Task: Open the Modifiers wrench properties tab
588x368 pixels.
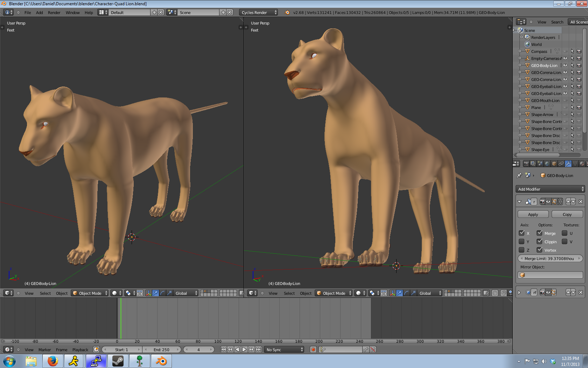Action: (x=568, y=164)
